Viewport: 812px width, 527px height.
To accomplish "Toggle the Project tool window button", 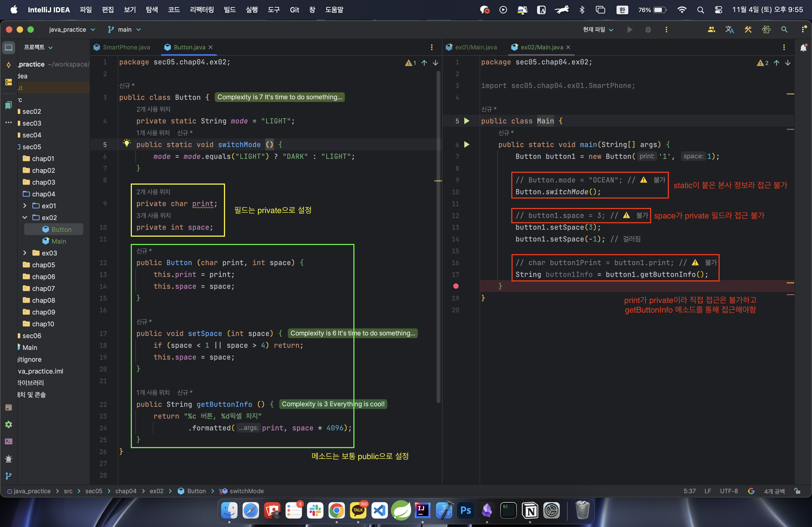I will [9, 47].
